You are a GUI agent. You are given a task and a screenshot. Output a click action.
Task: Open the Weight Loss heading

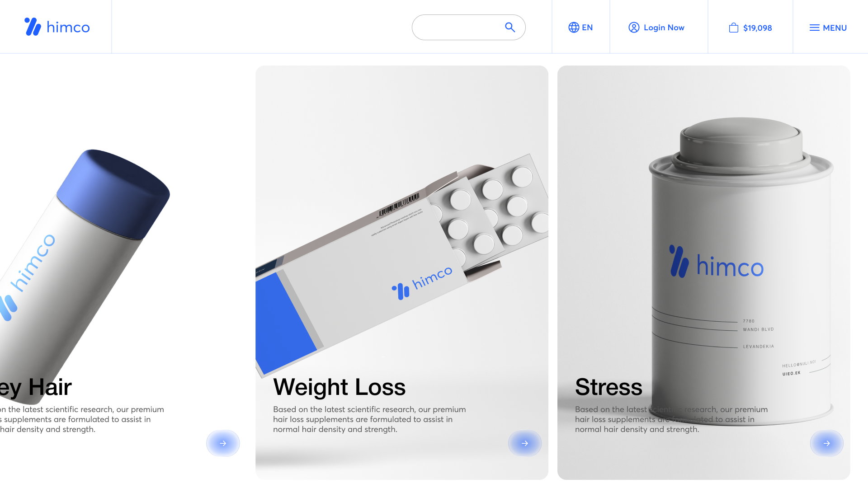tap(339, 387)
